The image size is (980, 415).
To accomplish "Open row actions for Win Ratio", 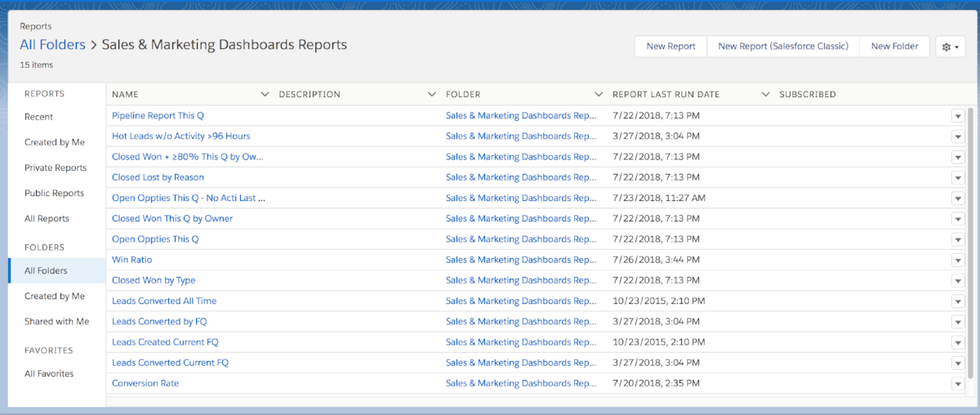I will pos(958,260).
